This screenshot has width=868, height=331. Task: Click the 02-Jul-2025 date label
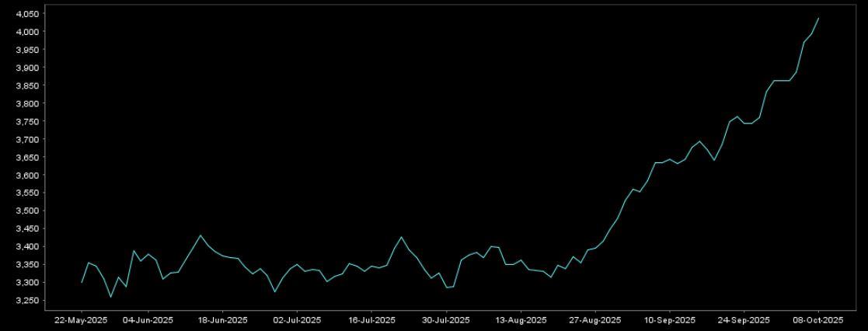pyautogui.click(x=297, y=320)
